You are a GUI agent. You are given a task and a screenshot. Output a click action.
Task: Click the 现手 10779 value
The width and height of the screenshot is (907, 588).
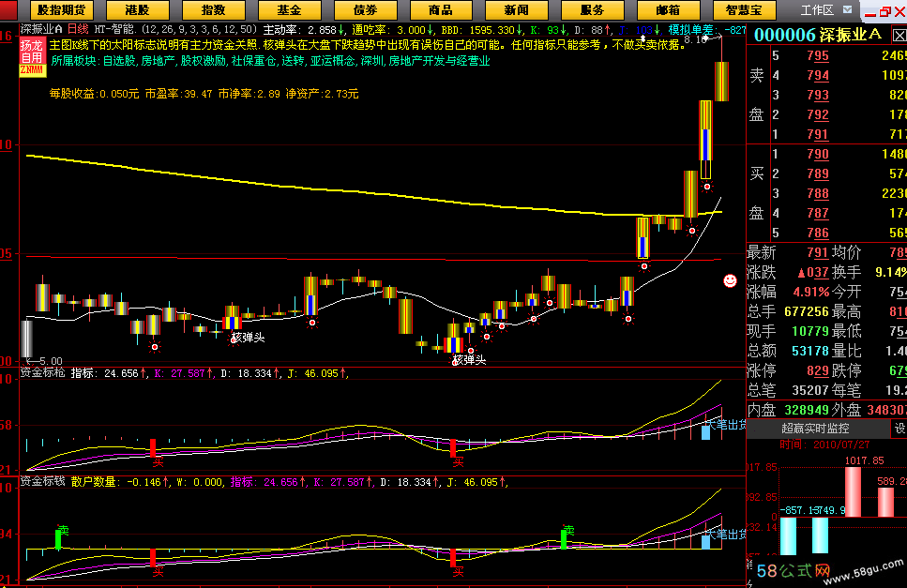coord(810,331)
